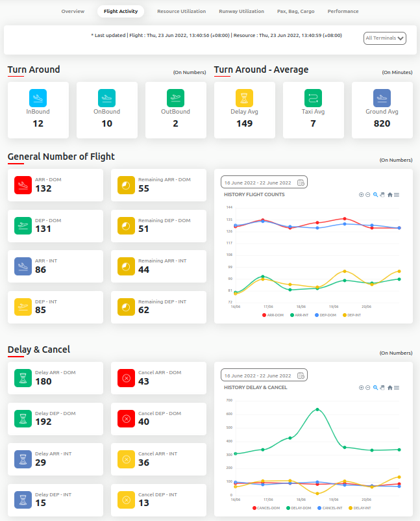Open the Delay & Cancel chart hamburger menu
Viewport: 420px width, 521px height.
pos(397,388)
